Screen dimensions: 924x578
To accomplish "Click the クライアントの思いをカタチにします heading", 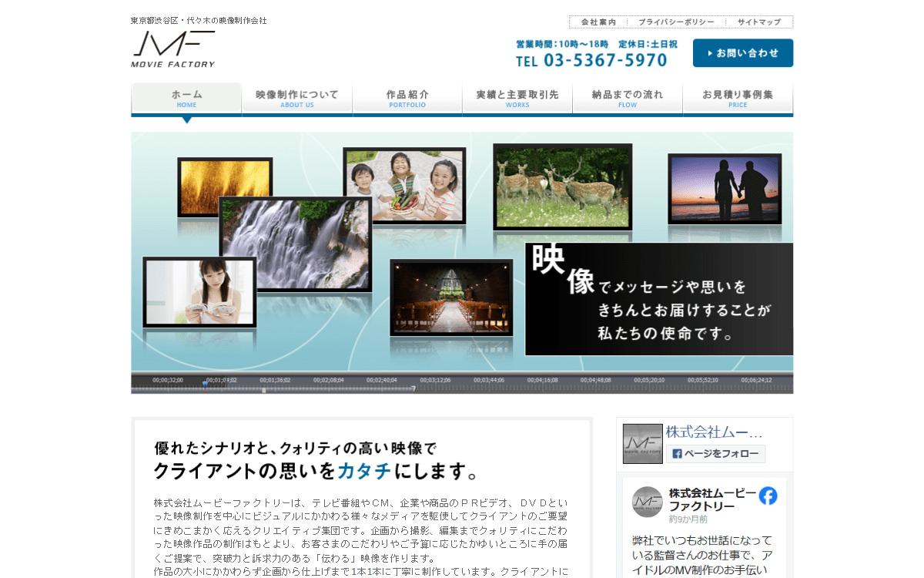I will pos(316,470).
